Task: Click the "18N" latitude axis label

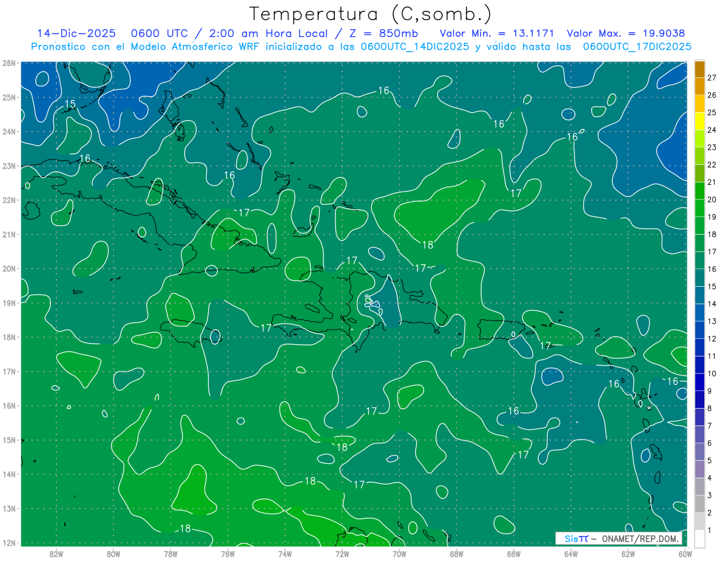Action: [x=9, y=337]
